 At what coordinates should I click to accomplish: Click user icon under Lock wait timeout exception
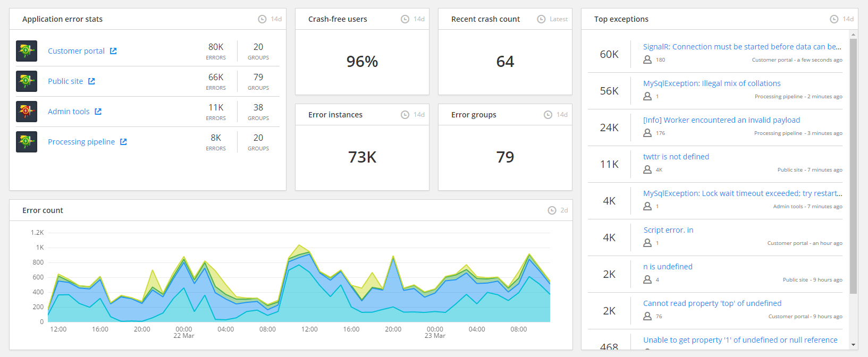coord(647,206)
